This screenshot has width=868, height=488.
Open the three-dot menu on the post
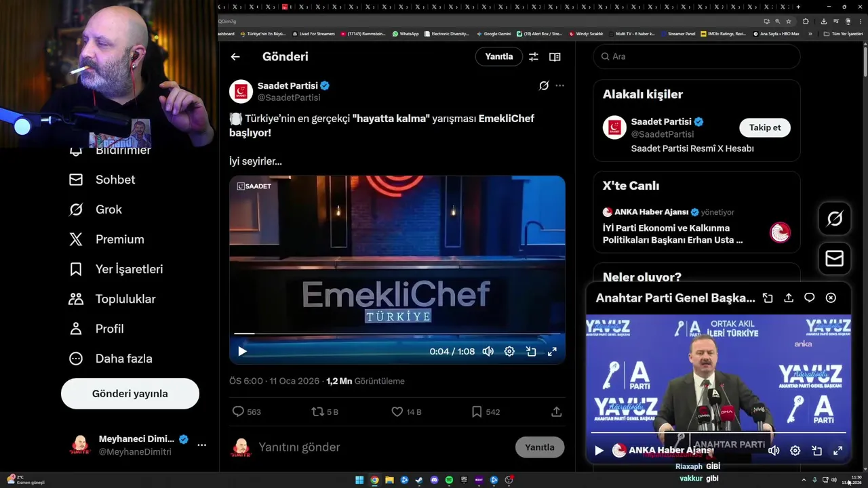click(559, 85)
